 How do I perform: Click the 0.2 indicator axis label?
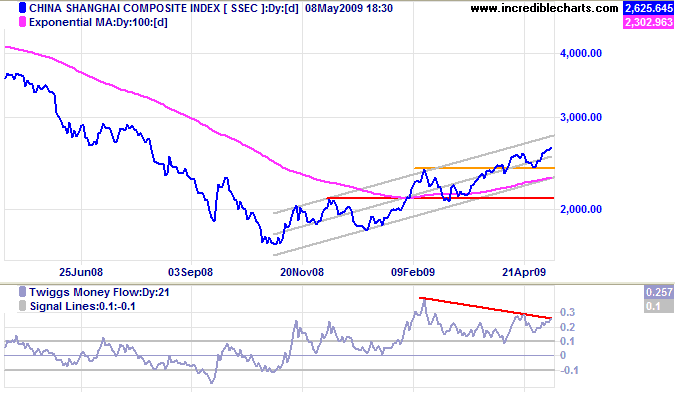tap(568, 327)
